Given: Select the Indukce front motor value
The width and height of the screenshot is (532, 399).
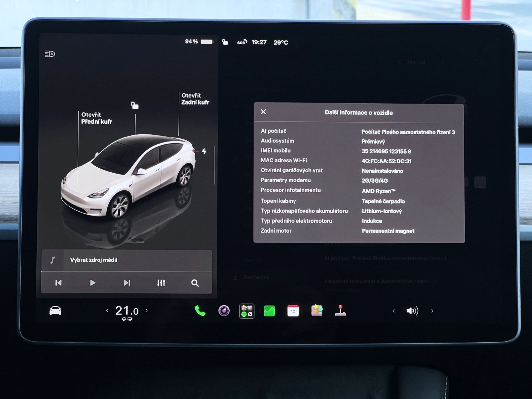Looking at the screenshot, I should point(372,221).
